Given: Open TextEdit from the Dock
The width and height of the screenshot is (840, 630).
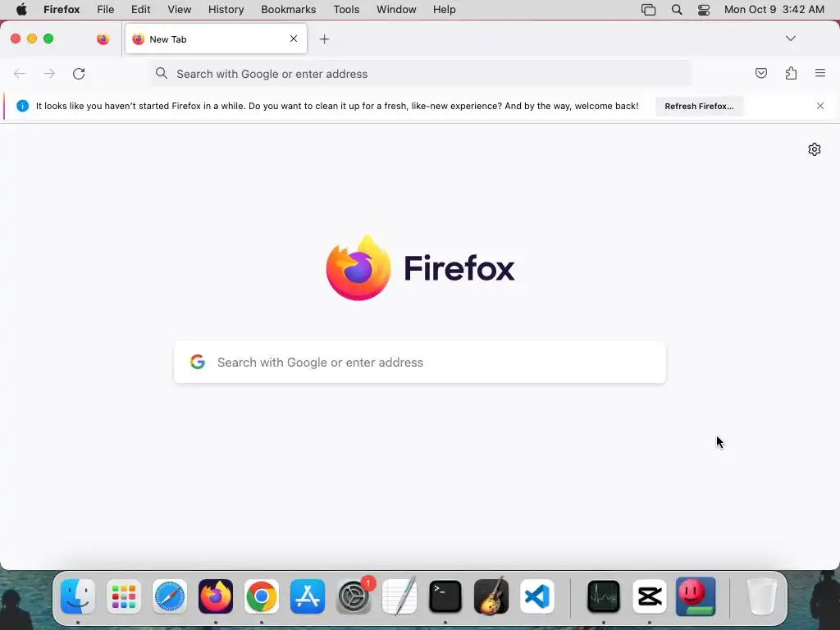Looking at the screenshot, I should point(399,596).
